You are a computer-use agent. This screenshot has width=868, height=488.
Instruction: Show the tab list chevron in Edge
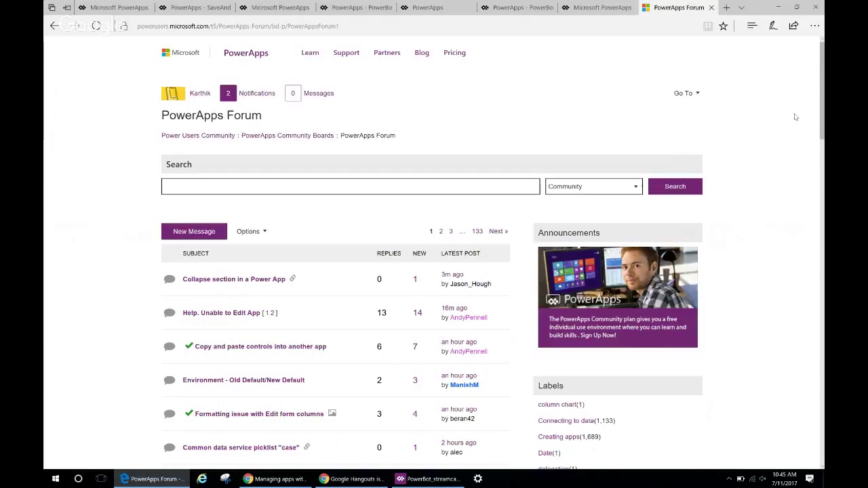click(x=741, y=7)
